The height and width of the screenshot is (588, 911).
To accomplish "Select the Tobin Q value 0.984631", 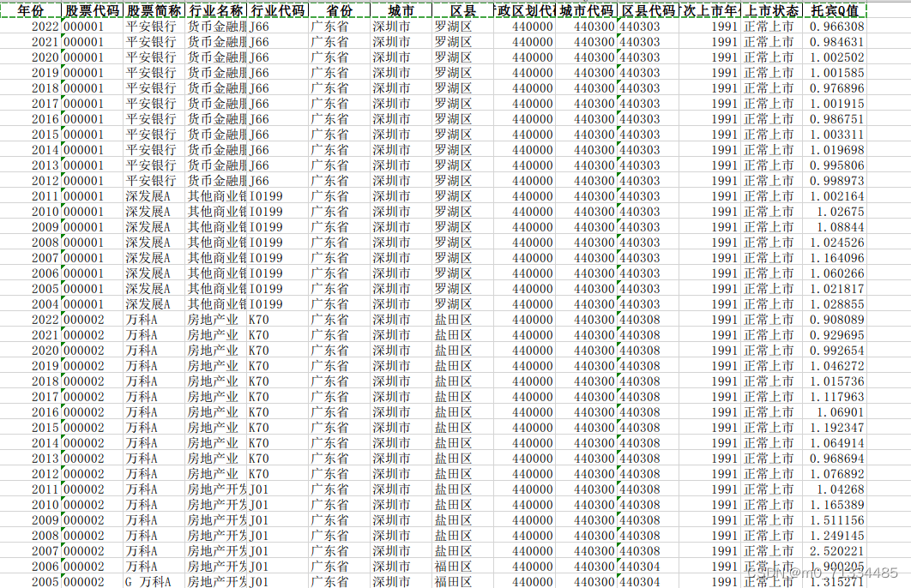I will pyautogui.click(x=835, y=42).
